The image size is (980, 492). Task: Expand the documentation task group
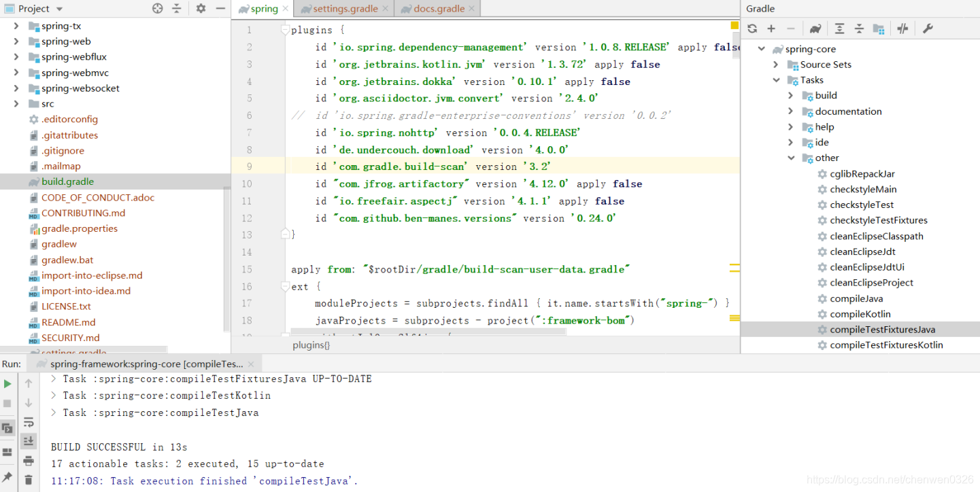790,111
